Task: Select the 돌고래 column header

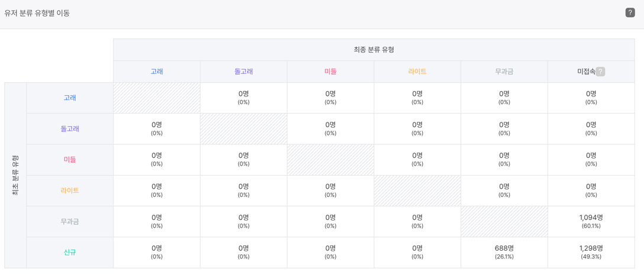Action: coord(244,72)
